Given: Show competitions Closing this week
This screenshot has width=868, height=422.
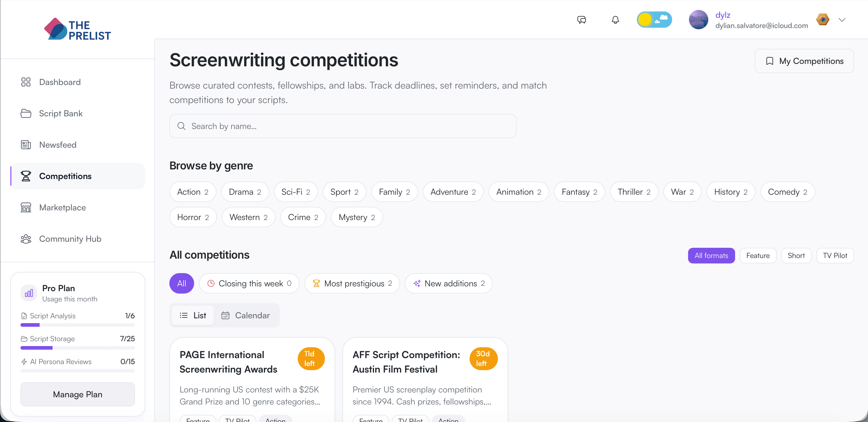Looking at the screenshot, I should 249,283.
